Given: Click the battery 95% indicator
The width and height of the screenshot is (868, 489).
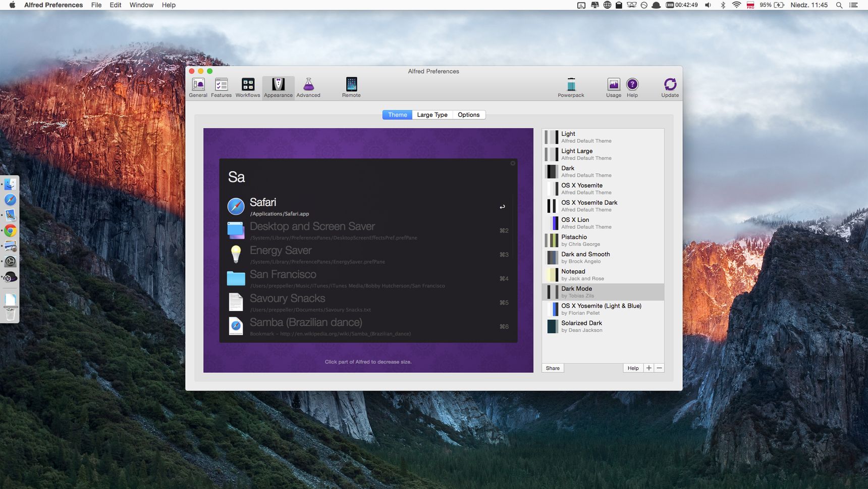Looking at the screenshot, I should coord(772,5).
